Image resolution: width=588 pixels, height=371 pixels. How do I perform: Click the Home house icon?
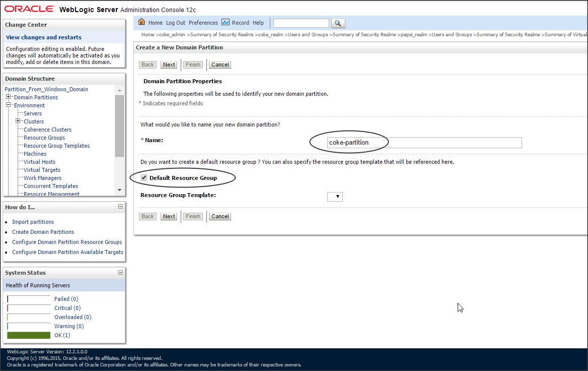pyautogui.click(x=141, y=22)
